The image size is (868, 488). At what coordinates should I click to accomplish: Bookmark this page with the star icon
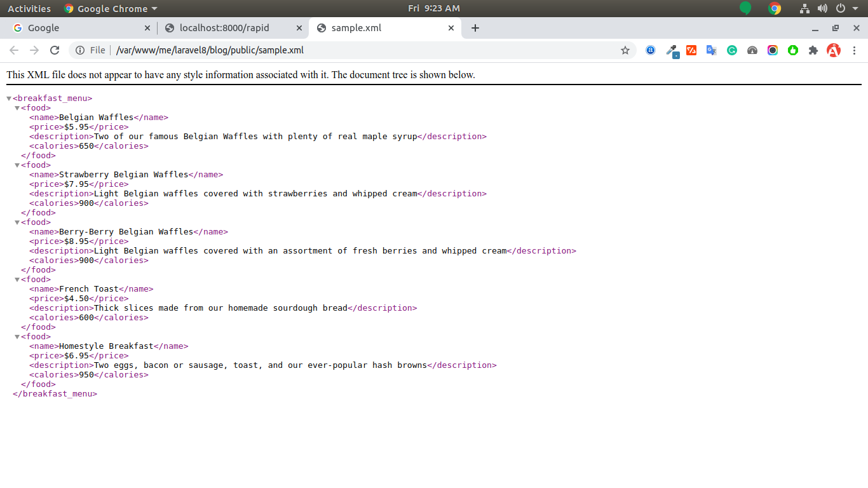625,50
